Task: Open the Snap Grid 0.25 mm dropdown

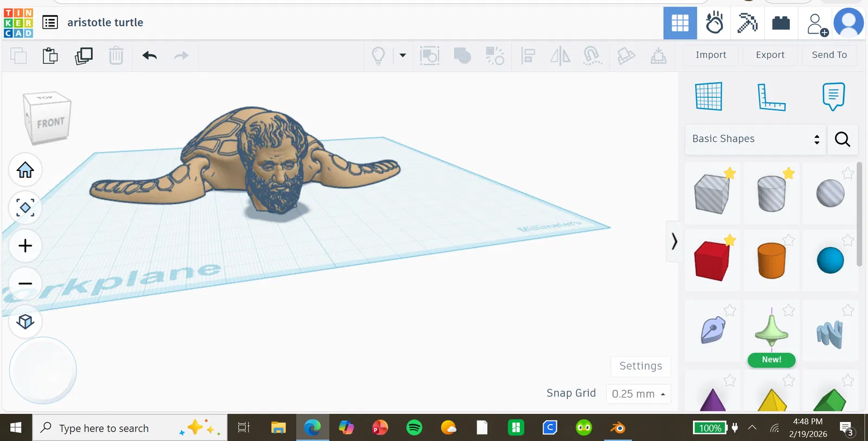Action: point(639,394)
